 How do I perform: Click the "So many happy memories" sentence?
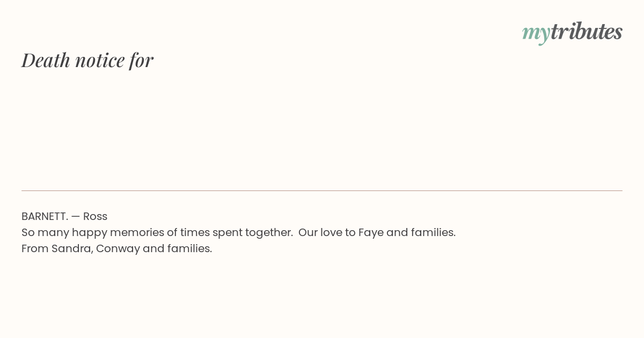click(157, 233)
